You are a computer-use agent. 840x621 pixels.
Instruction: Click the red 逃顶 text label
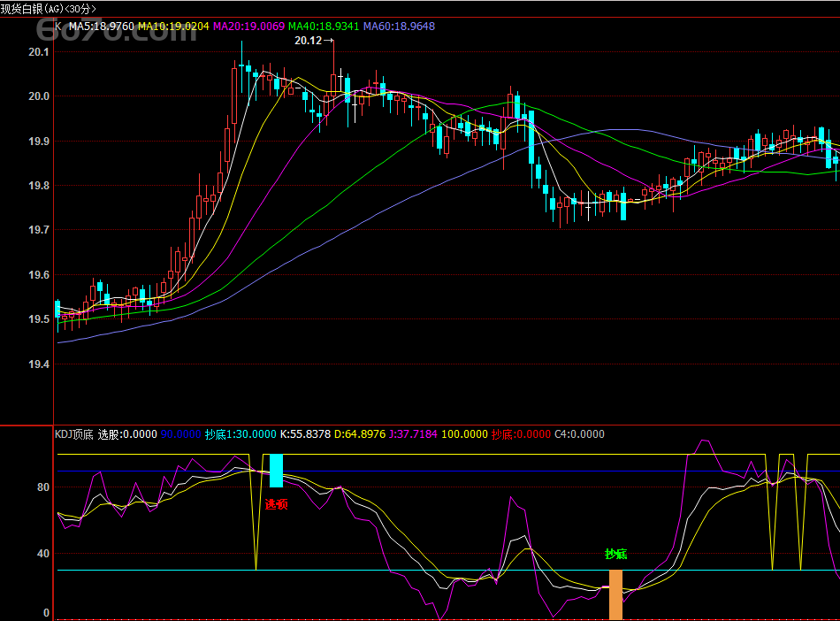[276, 504]
